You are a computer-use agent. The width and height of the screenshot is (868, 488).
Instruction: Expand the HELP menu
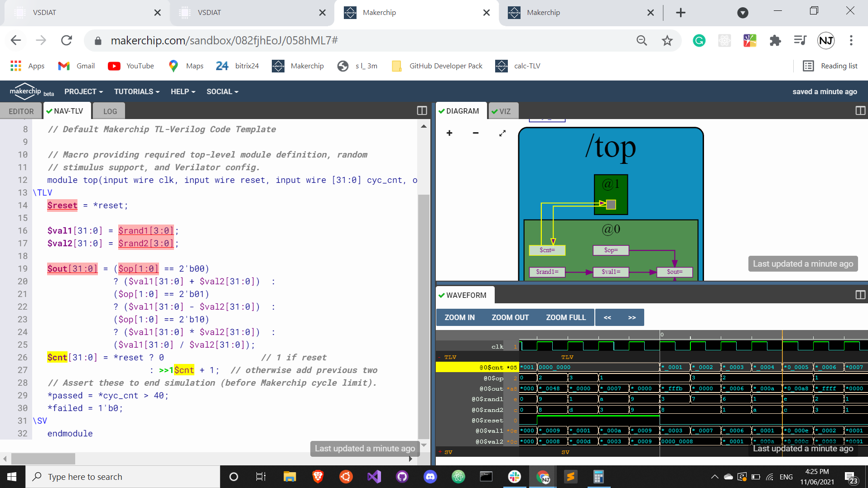pyautogui.click(x=183, y=91)
